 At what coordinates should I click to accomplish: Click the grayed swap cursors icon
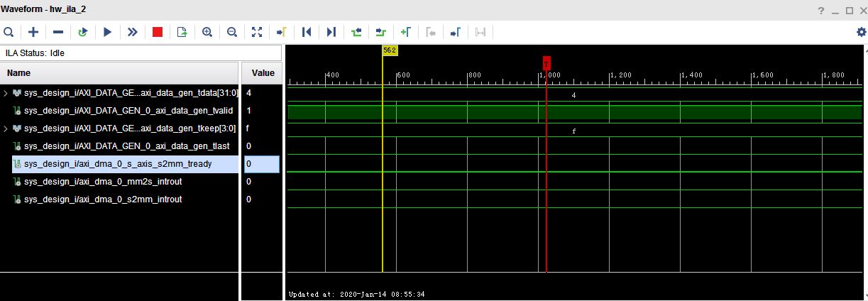tap(480, 32)
